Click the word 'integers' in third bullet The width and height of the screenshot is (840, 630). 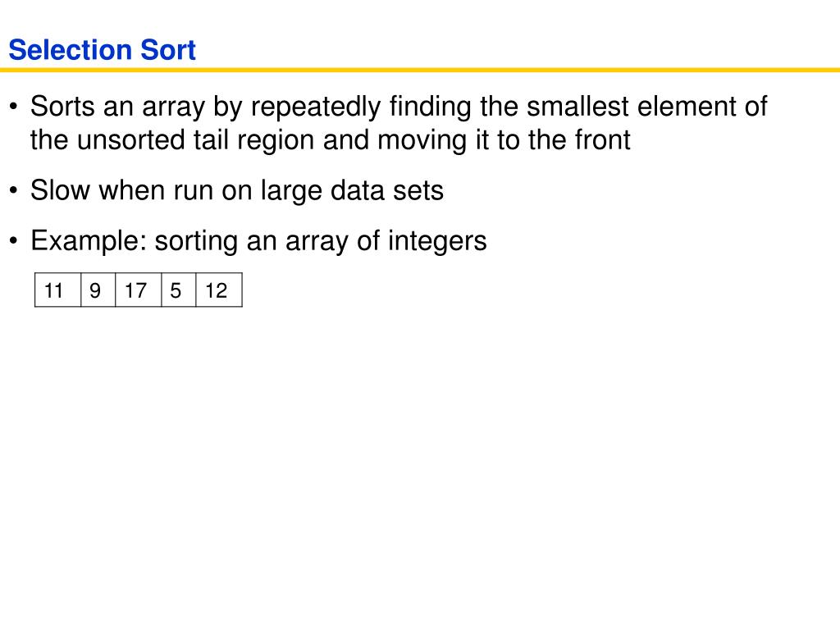tap(437, 241)
